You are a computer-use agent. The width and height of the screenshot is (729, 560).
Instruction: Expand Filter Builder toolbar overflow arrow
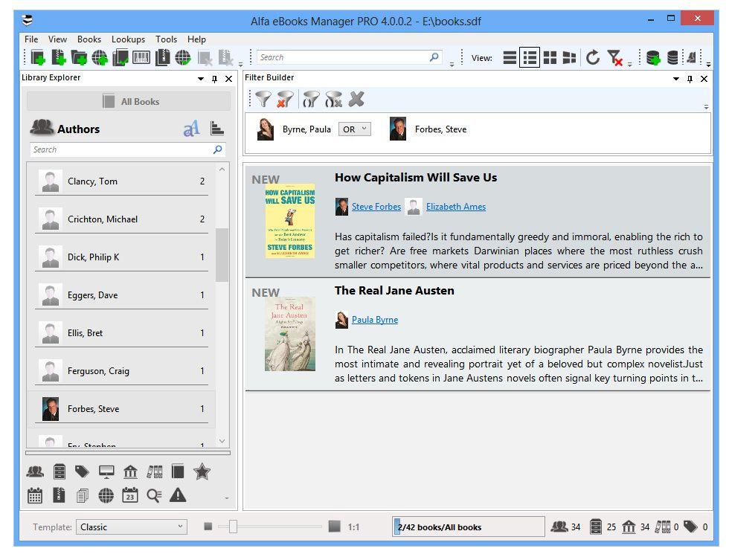pyautogui.click(x=706, y=106)
